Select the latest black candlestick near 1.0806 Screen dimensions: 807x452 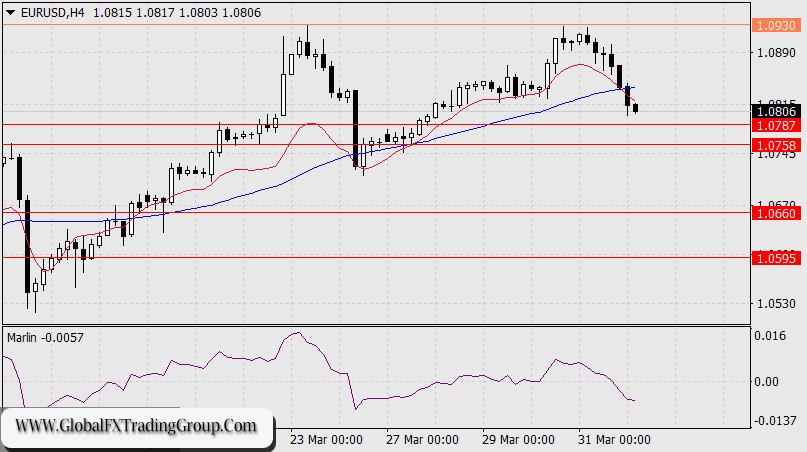tap(636, 108)
